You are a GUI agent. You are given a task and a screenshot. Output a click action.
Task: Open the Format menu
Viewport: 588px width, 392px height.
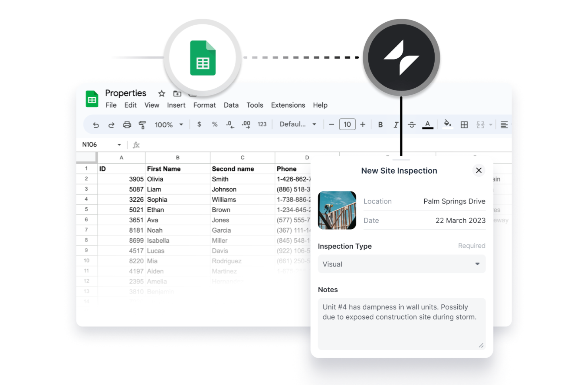coord(204,105)
